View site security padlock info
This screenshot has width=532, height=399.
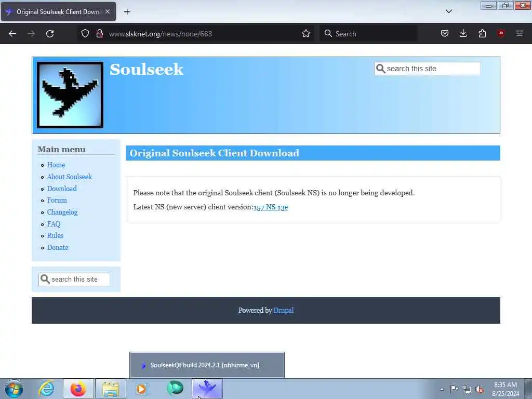pyautogui.click(x=99, y=33)
